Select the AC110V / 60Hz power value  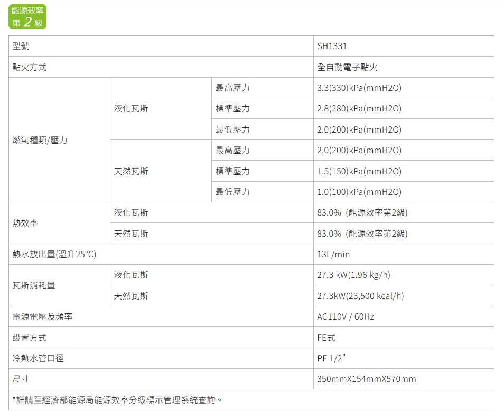346,316
